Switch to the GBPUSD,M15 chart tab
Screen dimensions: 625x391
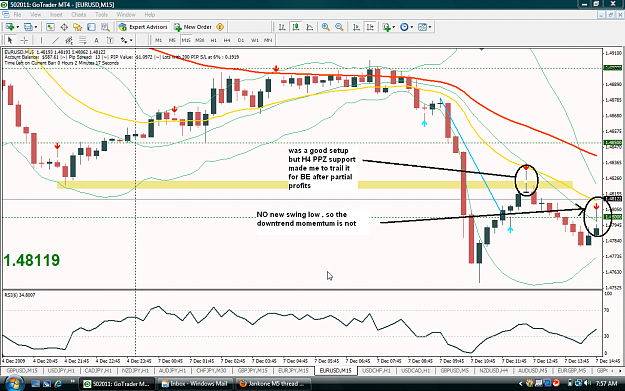pos(22,371)
